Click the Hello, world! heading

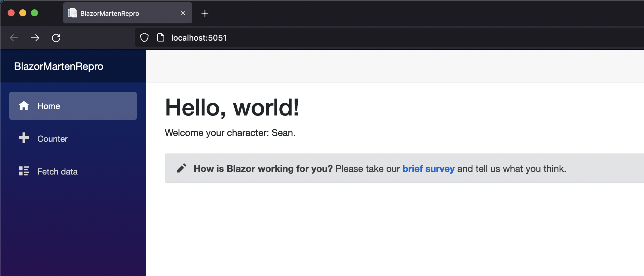point(232,108)
